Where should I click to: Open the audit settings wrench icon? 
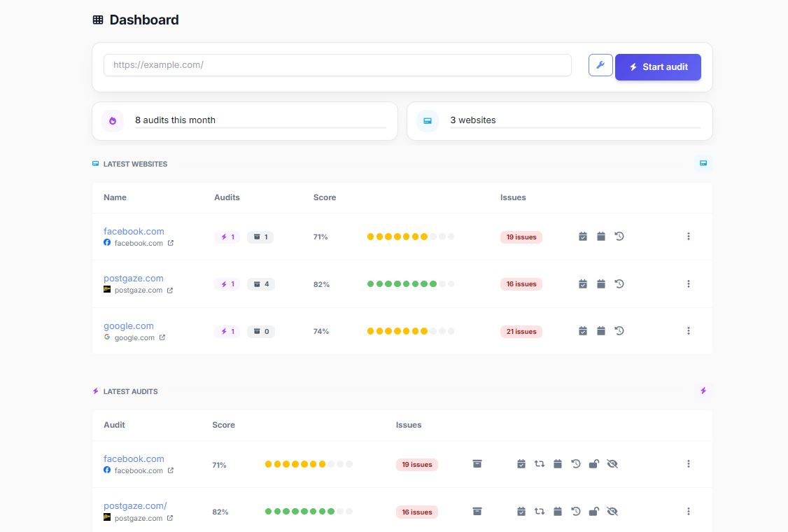coord(600,64)
